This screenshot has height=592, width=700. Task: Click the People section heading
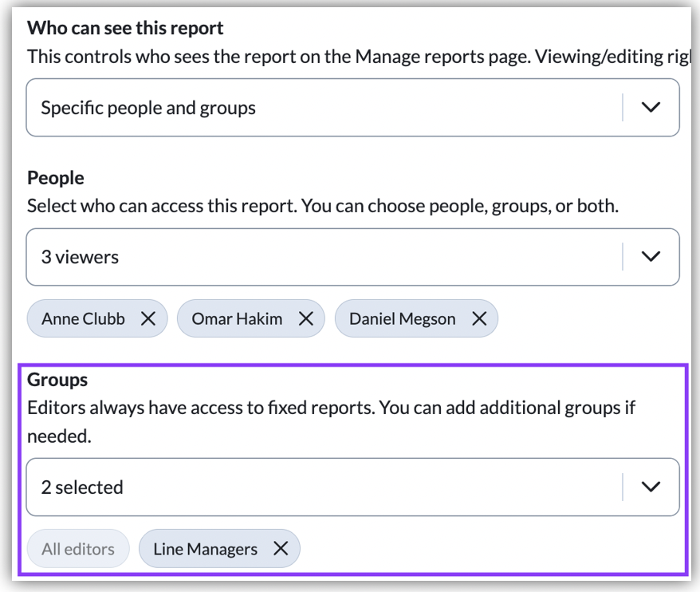click(x=55, y=178)
